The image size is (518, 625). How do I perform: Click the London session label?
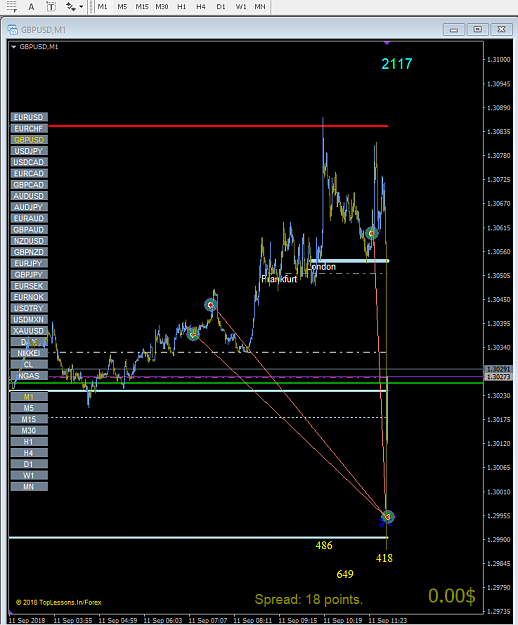323,267
